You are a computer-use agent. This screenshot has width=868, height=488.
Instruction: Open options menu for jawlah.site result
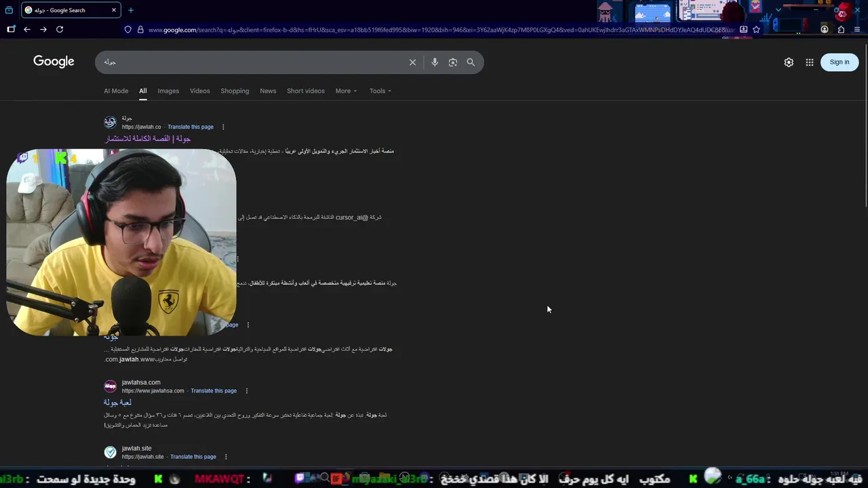(226, 457)
